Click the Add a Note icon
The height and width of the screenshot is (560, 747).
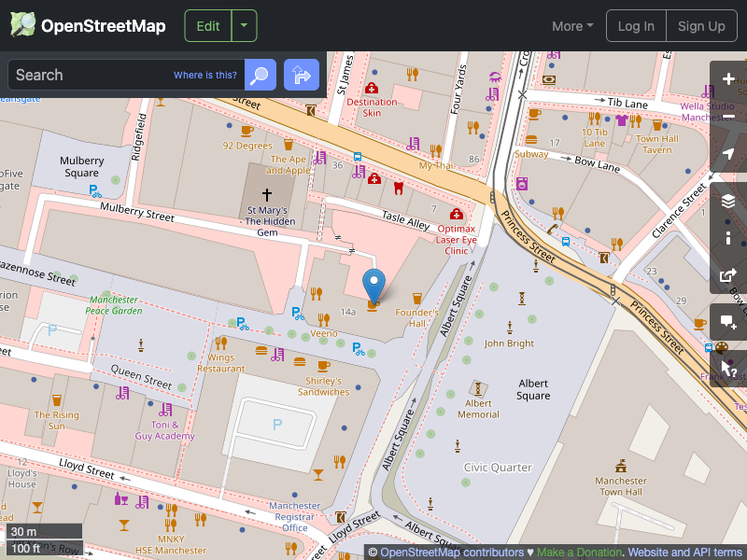728,322
